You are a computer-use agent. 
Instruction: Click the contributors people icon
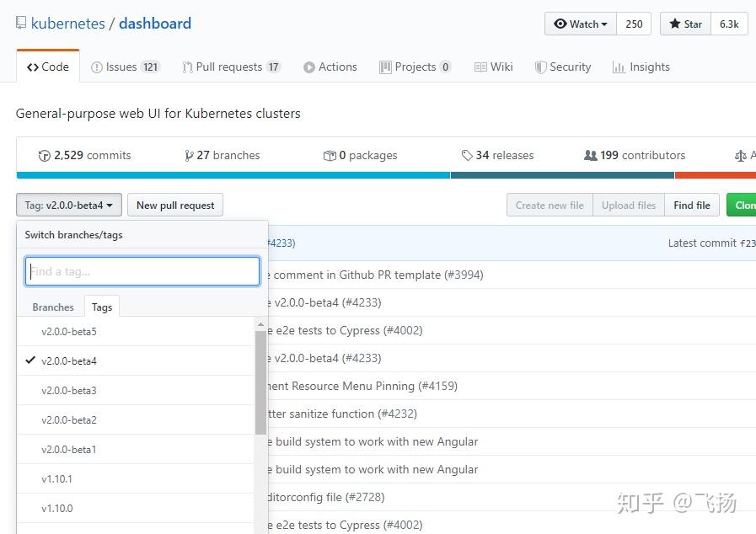click(590, 156)
